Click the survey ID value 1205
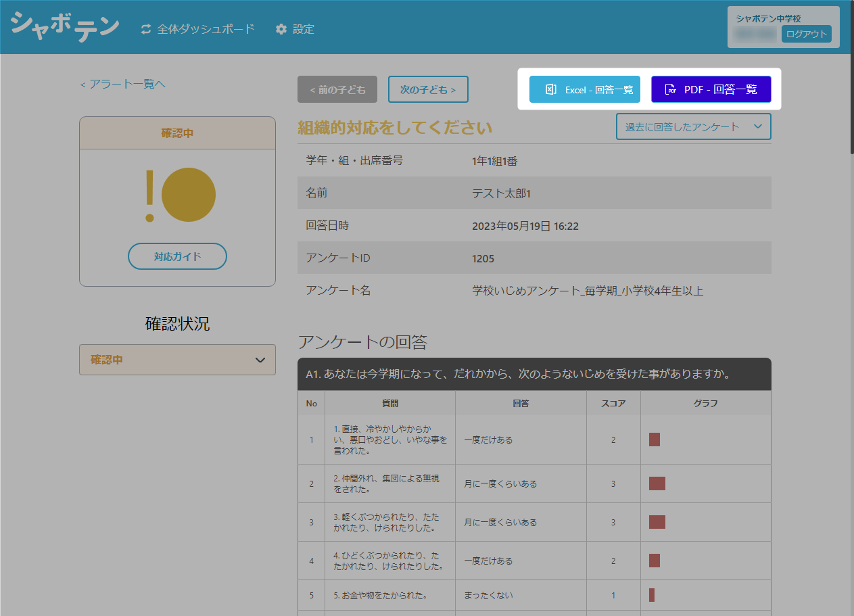Image resolution: width=854 pixels, height=616 pixels. click(483, 258)
